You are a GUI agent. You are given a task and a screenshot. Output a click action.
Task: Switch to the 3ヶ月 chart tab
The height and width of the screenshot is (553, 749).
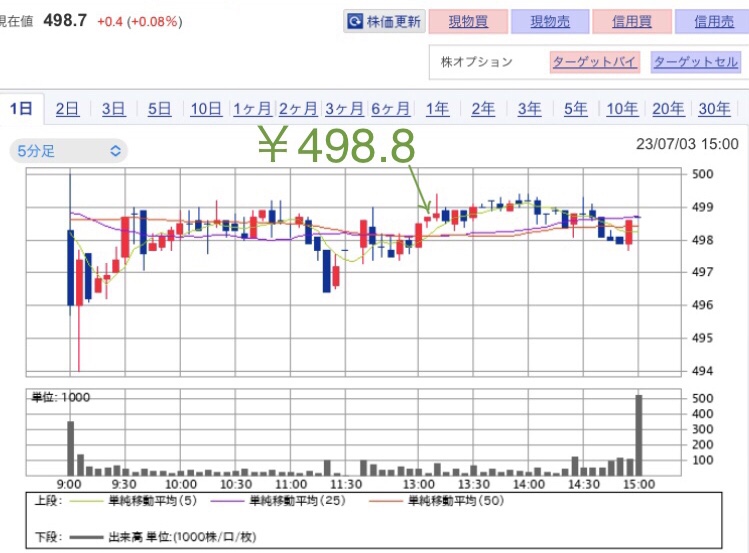coord(344,109)
